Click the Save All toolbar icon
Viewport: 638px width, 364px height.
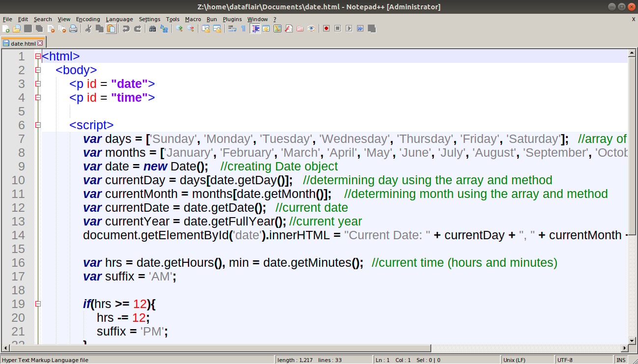pos(39,28)
